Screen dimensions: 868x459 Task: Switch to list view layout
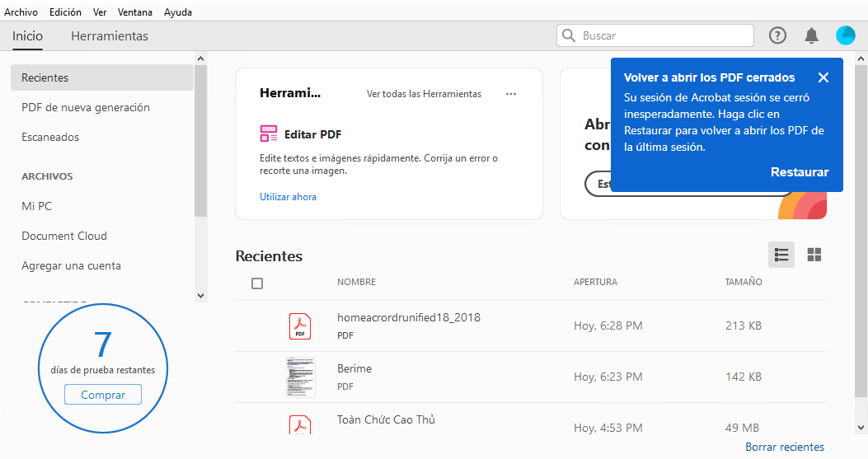(x=781, y=255)
